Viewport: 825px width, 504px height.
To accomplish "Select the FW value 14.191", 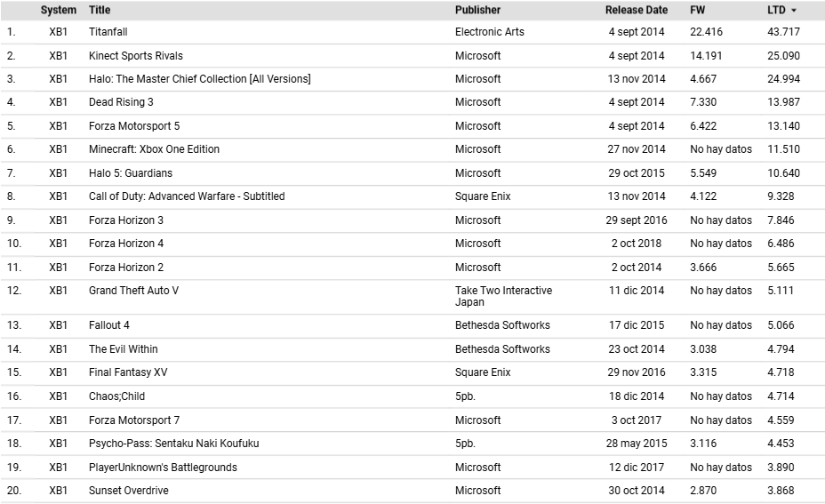I will 706,56.
